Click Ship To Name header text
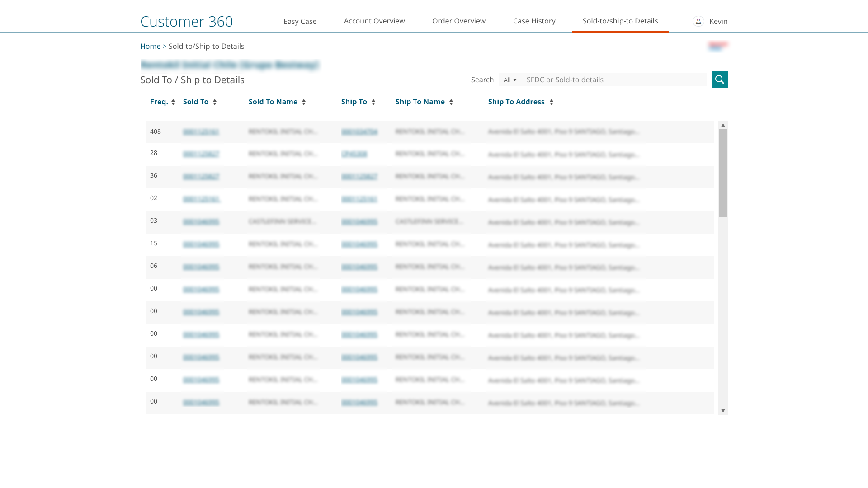The image size is (868, 488). 420,102
